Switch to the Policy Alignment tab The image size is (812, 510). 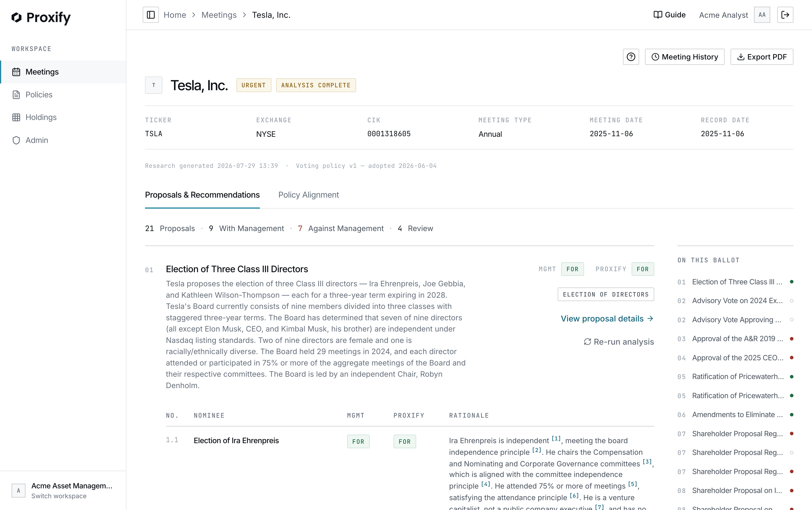pos(309,195)
